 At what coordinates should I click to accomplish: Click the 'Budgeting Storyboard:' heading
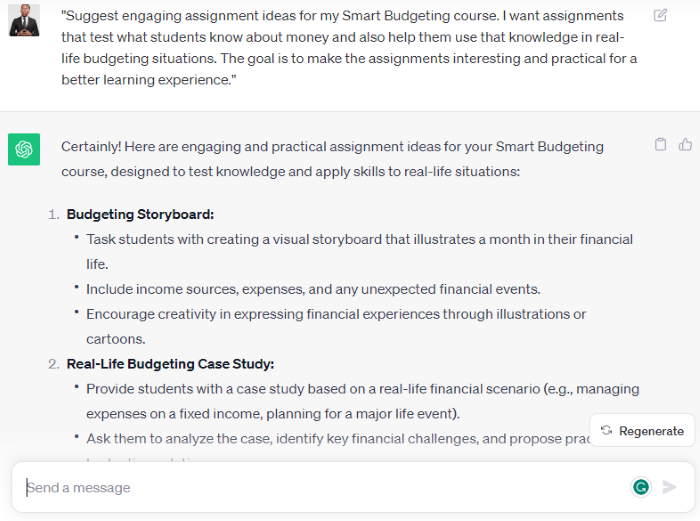pyautogui.click(x=140, y=214)
